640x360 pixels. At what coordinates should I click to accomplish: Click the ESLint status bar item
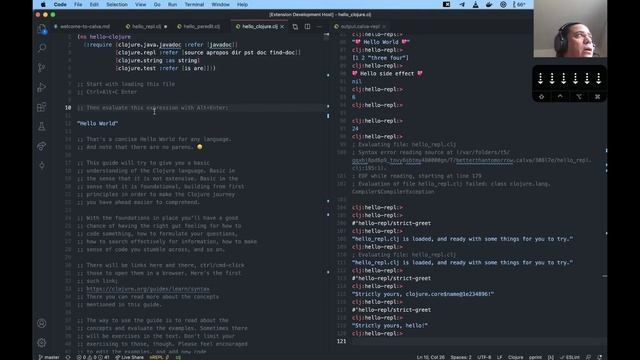pos(570,357)
